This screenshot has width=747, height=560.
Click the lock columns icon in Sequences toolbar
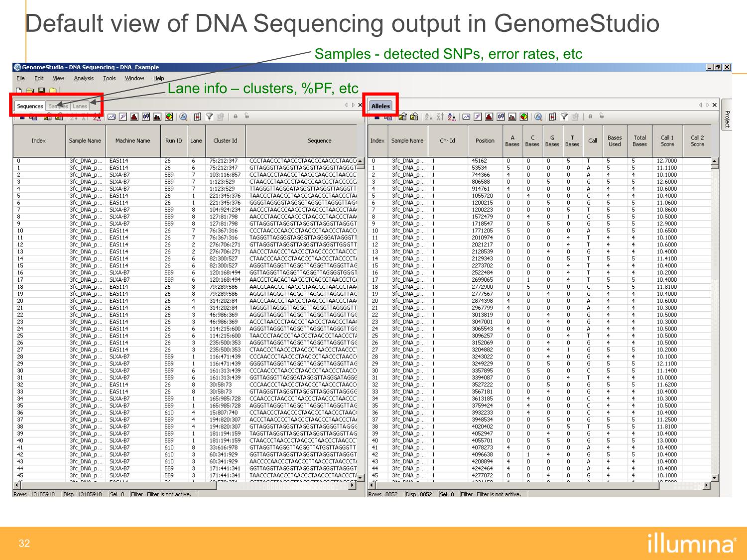pyautogui.click(x=235, y=116)
